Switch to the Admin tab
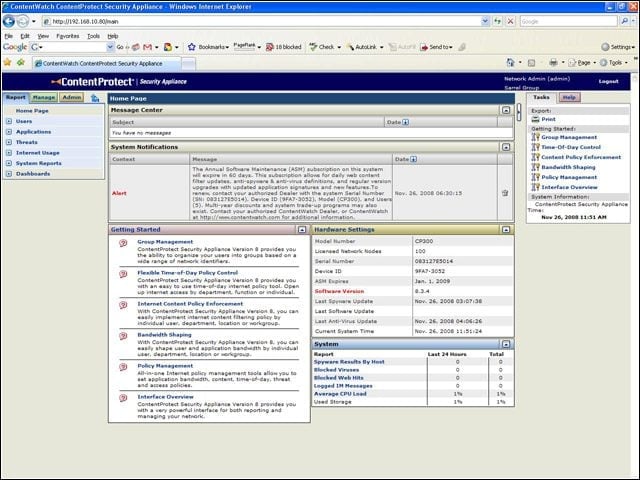Image resolution: width=640 pixels, height=480 pixels. 72,98
